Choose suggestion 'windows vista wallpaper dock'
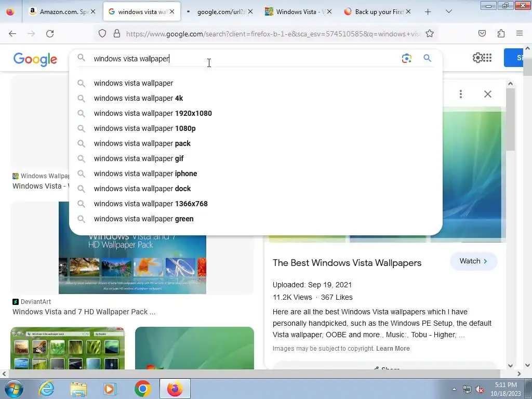 256,189
